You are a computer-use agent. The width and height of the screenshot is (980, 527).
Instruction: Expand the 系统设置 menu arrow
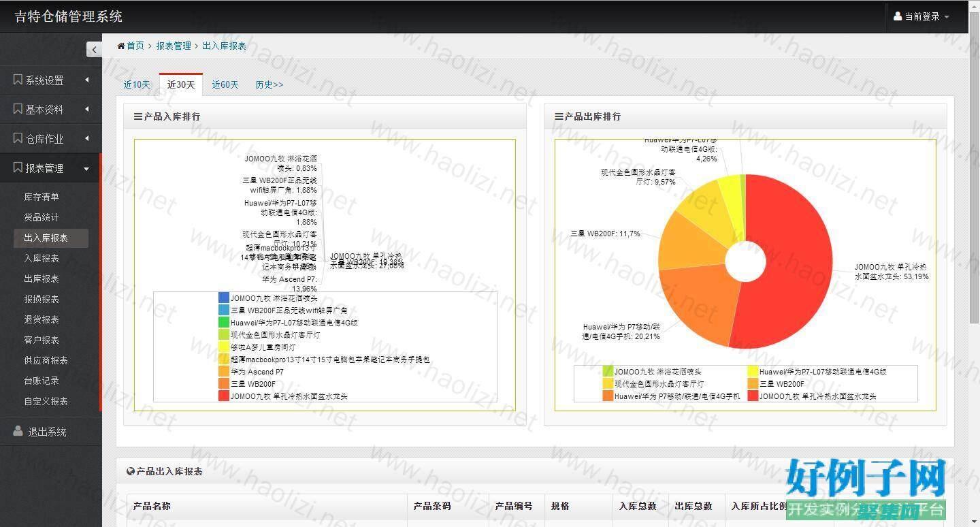pyautogui.click(x=87, y=80)
